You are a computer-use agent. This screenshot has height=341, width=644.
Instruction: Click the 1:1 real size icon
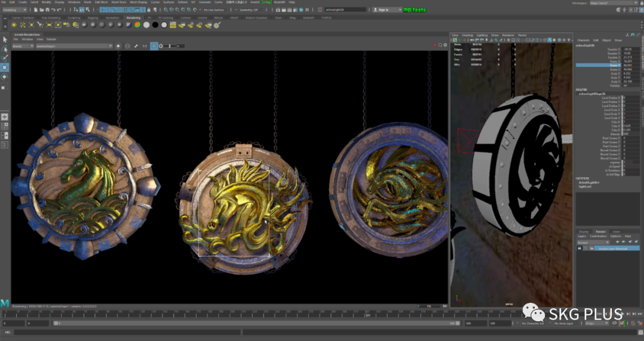[x=144, y=46]
